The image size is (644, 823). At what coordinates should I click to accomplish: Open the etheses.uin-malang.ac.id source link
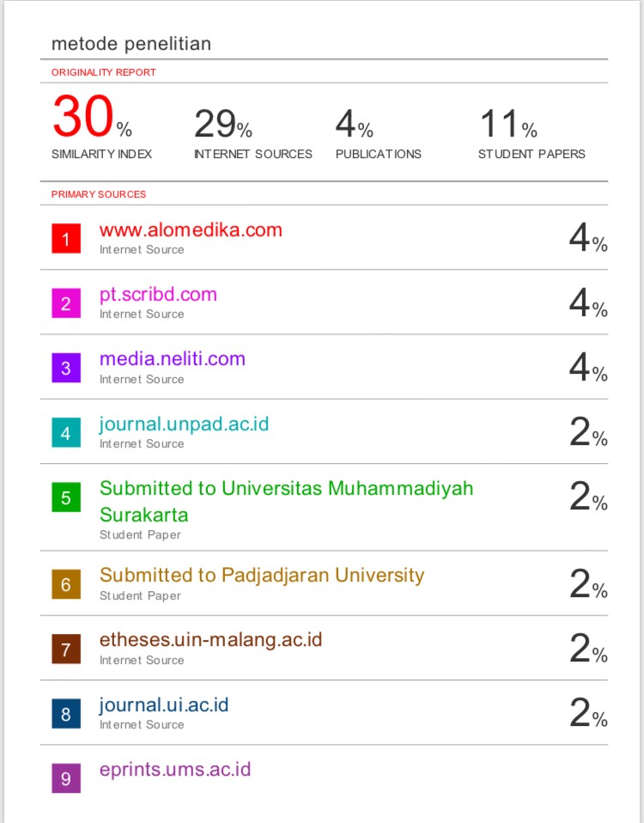point(211,640)
